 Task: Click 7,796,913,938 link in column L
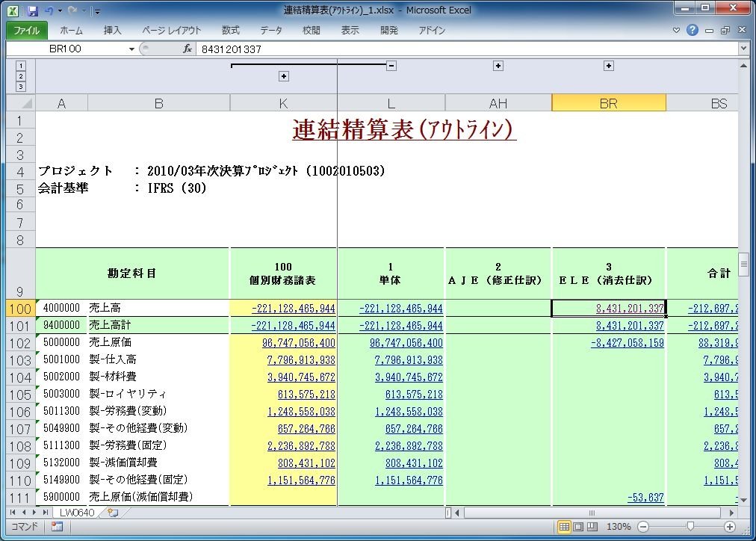click(x=409, y=359)
